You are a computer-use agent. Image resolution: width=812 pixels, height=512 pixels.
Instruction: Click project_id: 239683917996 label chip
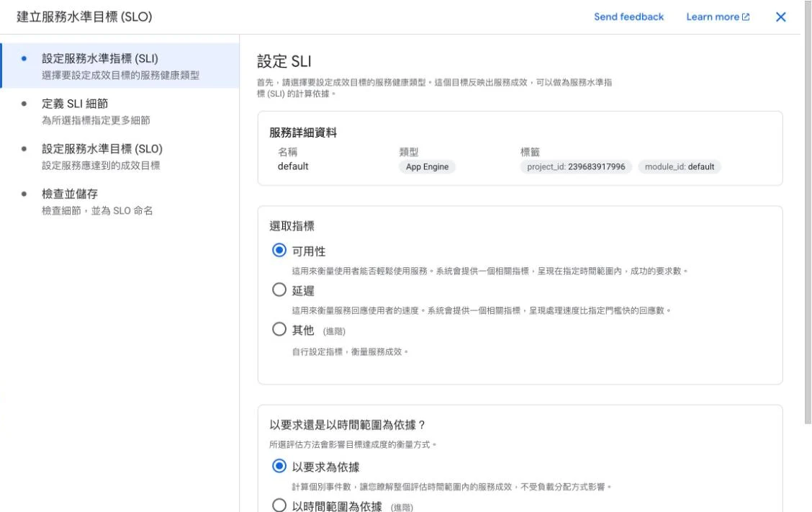click(576, 167)
